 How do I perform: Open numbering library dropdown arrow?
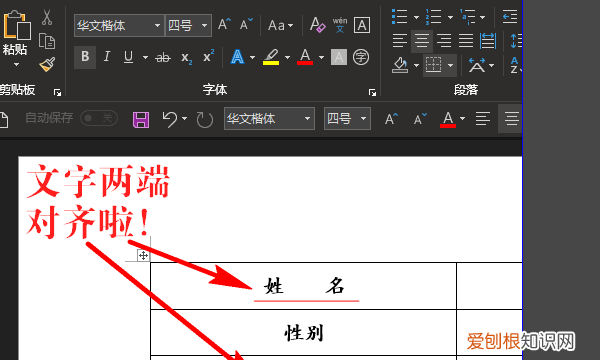click(x=450, y=17)
